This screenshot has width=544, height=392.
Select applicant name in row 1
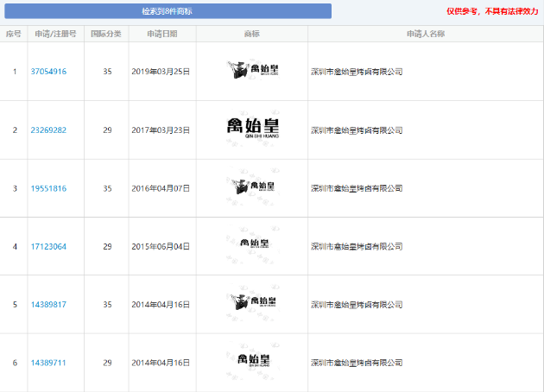tap(357, 72)
